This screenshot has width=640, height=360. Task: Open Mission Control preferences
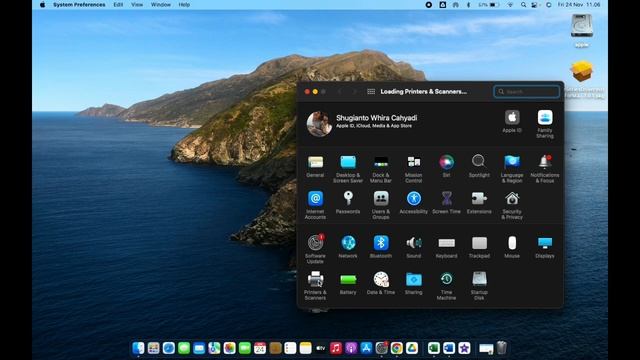413,162
